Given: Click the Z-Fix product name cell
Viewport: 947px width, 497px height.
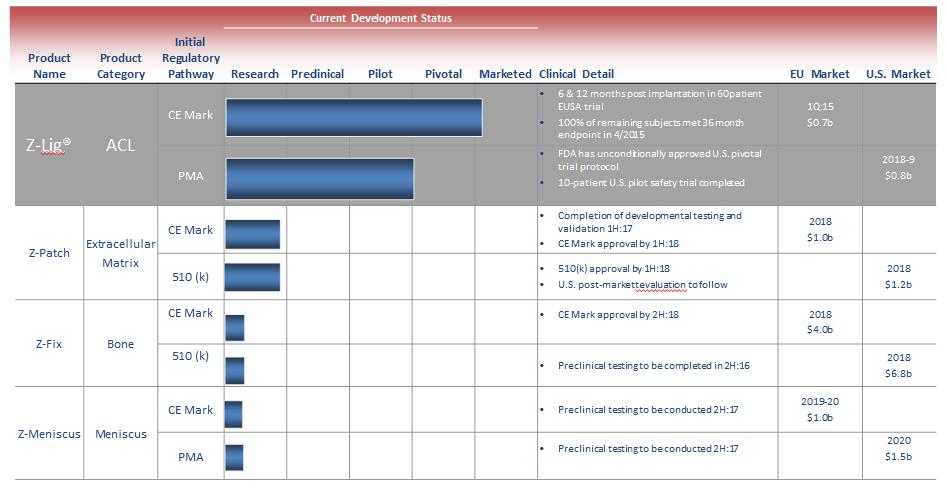Looking at the screenshot, I should tap(49, 344).
